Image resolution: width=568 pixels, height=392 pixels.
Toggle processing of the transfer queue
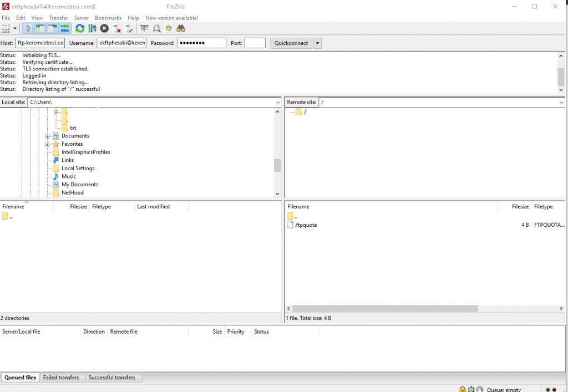(x=92, y=29)
